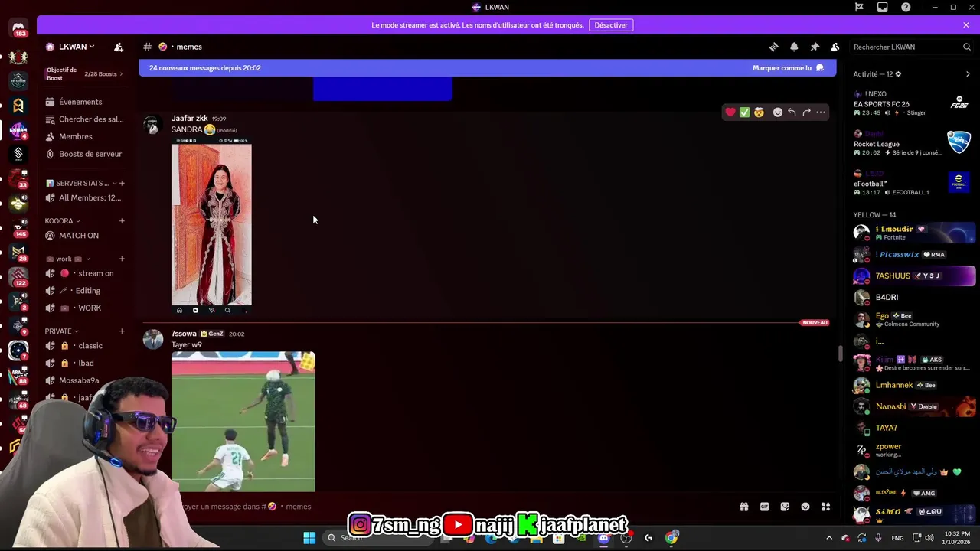The image size is (980, 551).
Task: Click the search magnifier icon
Action: 967,47
